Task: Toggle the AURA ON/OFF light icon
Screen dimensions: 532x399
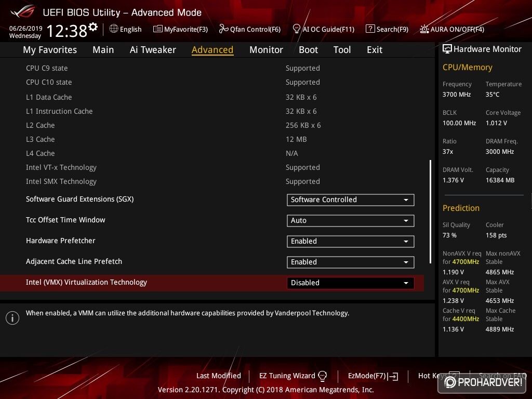Action: (x=424, y=29)
